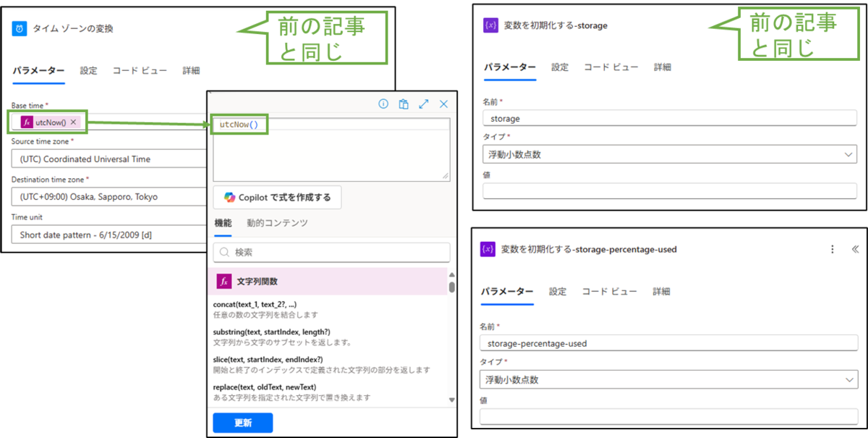Click the clock icon of タイム ゾーンの変換
Viewport: 868px width, 438px height.
(x=20, y=28)
